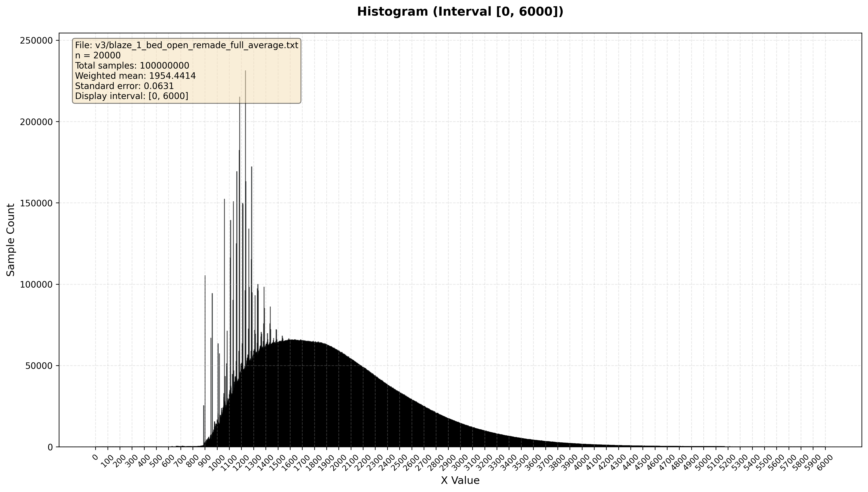The width and height of the screenshot is (868, 492).
Task: Click the 250000 y-axis tick label
Action: 36,41
